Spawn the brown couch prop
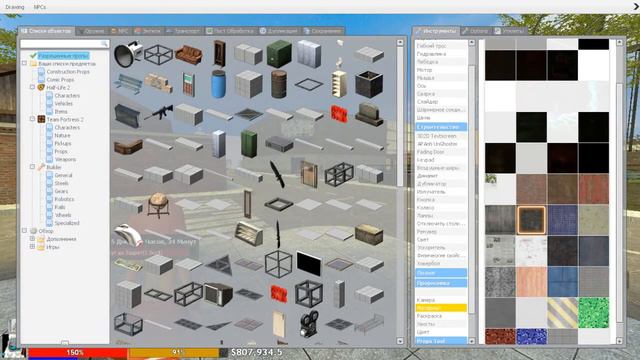Screen dimensions: 640x360 tap(189, 55)
